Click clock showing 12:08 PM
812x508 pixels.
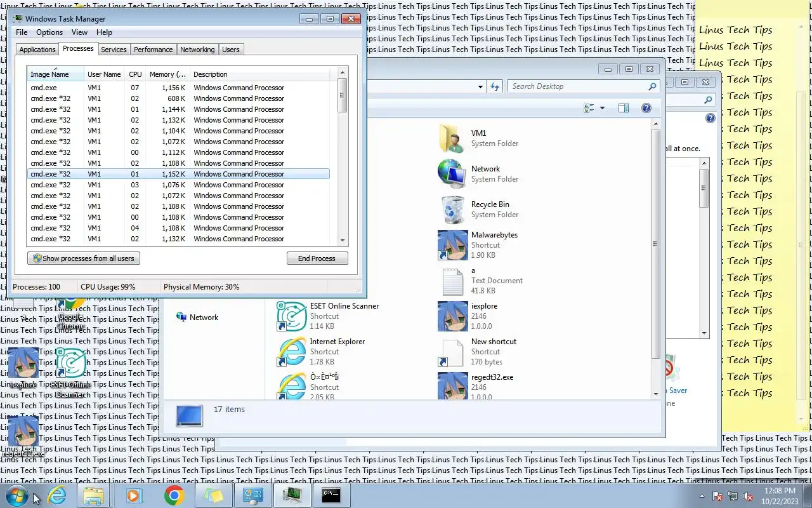click(780, 496)
